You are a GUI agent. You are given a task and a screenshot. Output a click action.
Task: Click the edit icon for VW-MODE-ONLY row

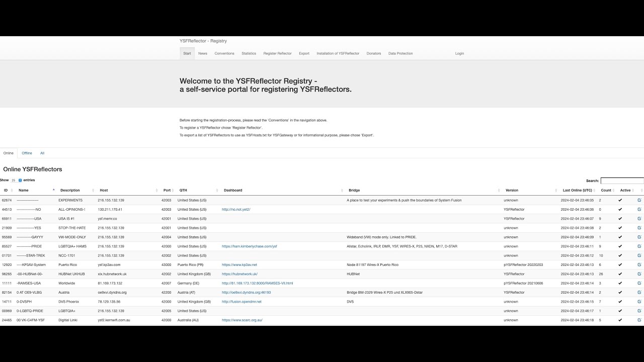click(x=639, y=237)
